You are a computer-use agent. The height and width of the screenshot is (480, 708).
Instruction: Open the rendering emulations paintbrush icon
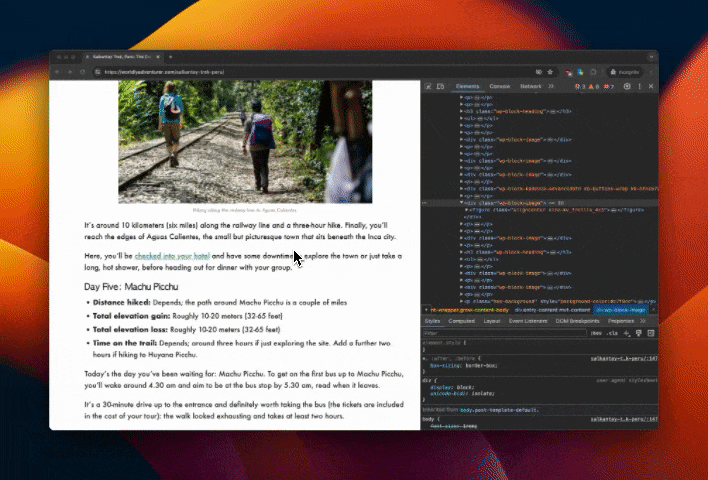point(638,333)
